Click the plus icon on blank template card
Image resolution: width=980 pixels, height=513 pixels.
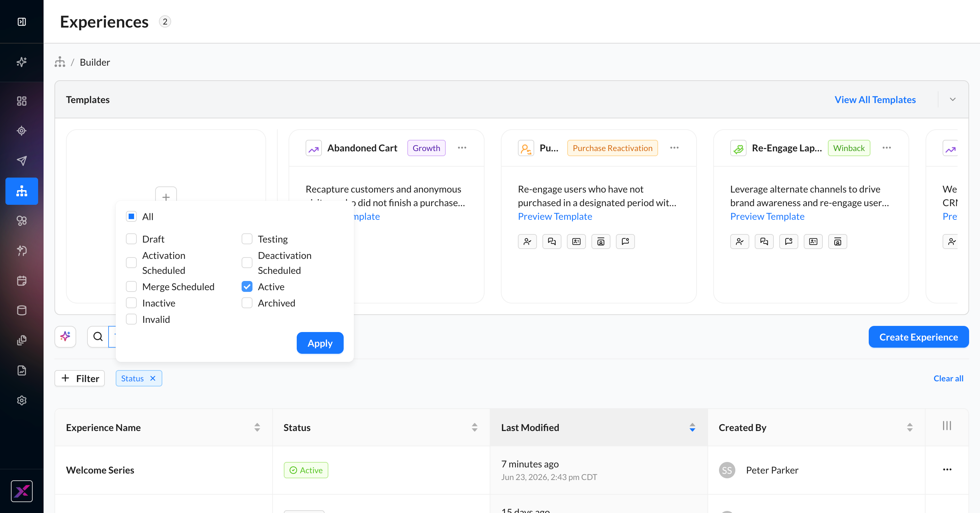[166, 197]
